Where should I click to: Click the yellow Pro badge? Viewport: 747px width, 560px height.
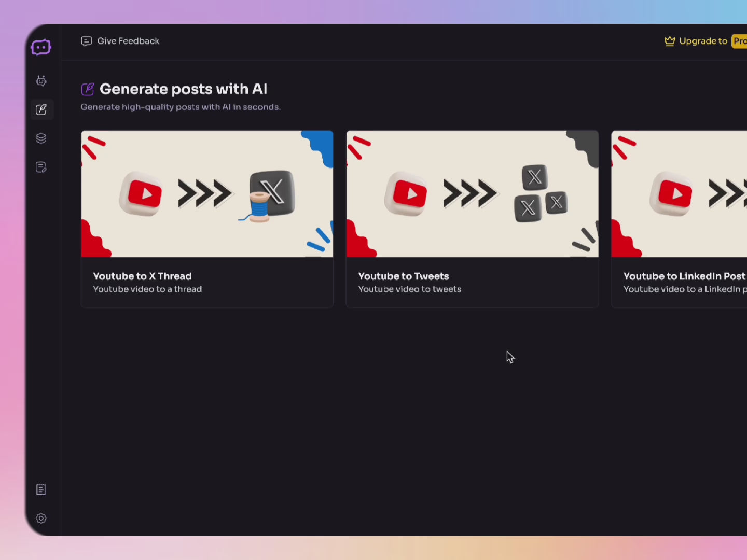[739, 41]
